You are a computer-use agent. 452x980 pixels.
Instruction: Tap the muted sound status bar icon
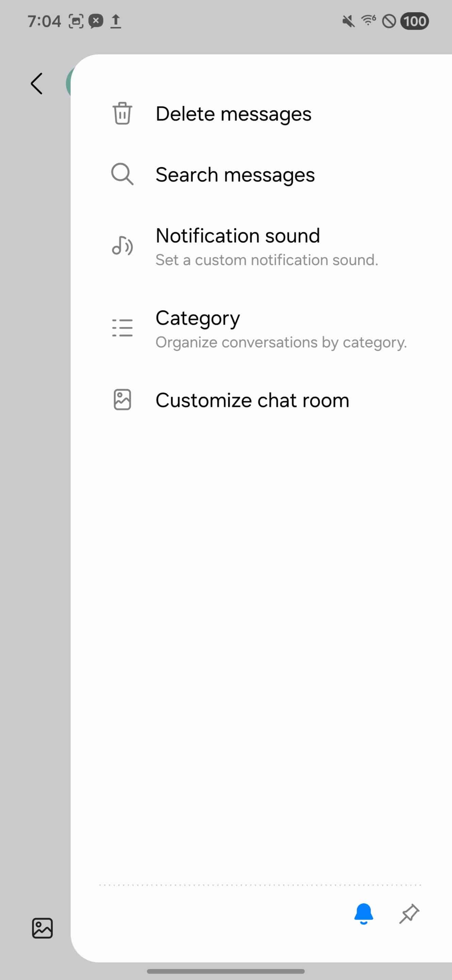(x=348, y=21)
